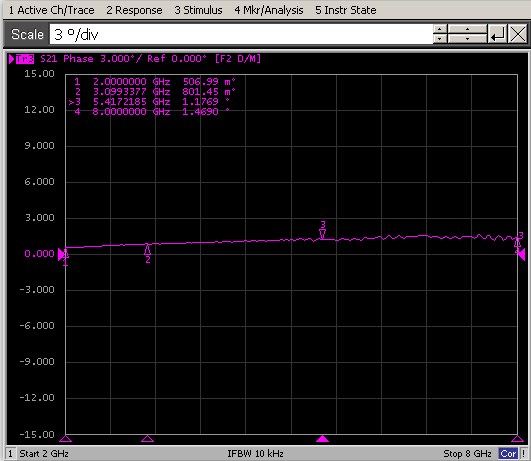Click the reference level pointer at right graph edge

point(522,254)
